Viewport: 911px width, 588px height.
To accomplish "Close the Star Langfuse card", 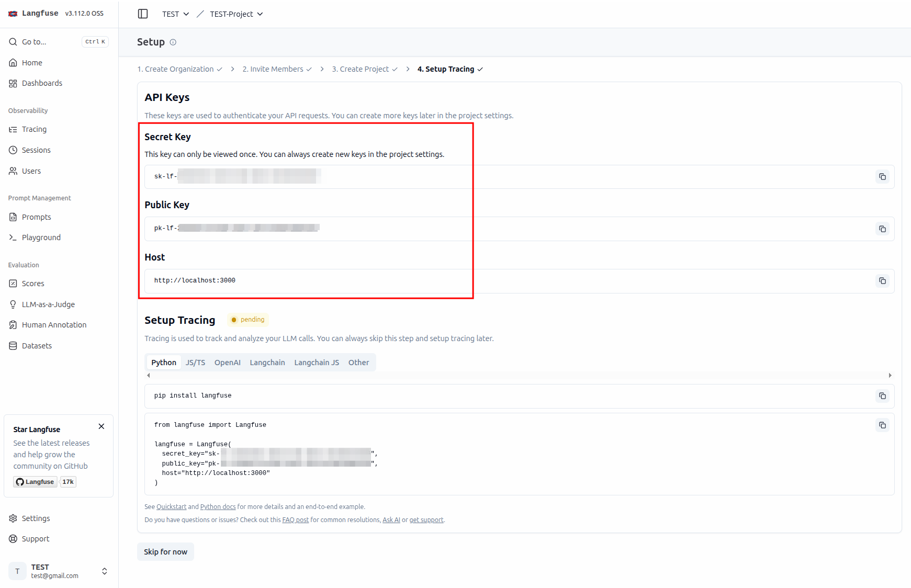I will (x=102, y=426).
